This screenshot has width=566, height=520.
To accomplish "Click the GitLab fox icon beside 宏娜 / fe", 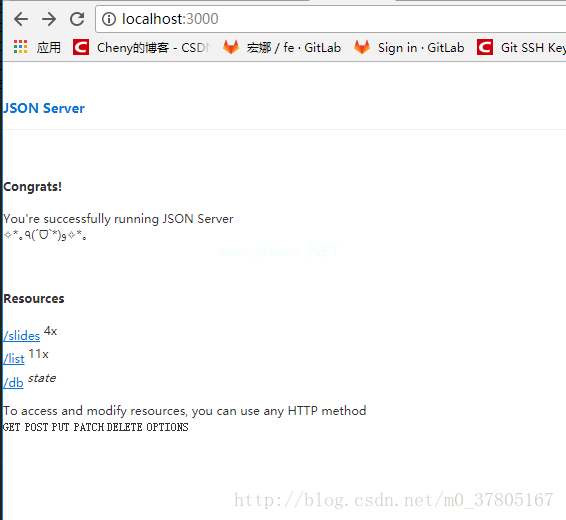I will (231, 47).
